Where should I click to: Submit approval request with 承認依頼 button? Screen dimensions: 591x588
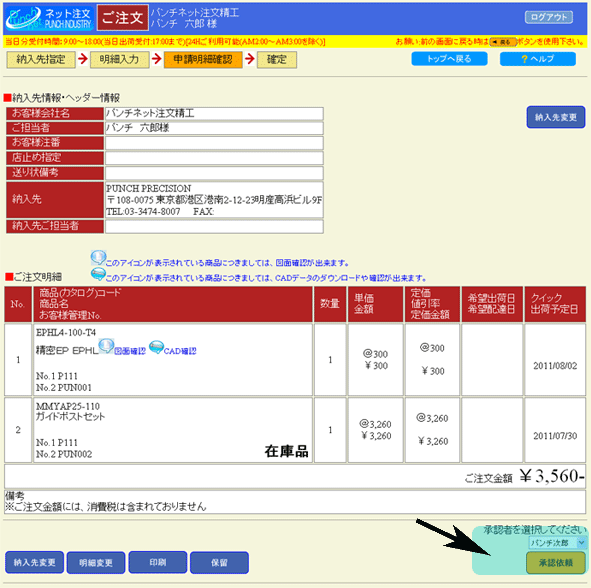click(x=556, y=563)
